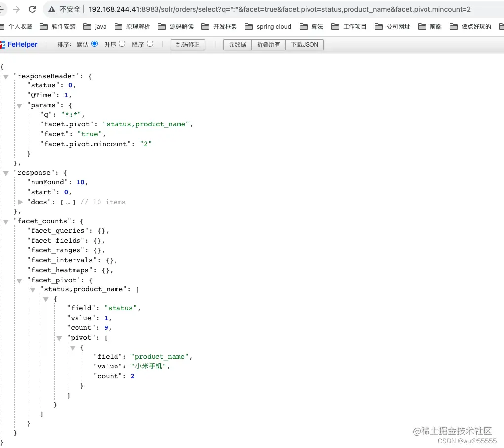Click the "product_name" field value
This screenshot has height=448, width=504.
pyautogui.click(x=160, y=357)
